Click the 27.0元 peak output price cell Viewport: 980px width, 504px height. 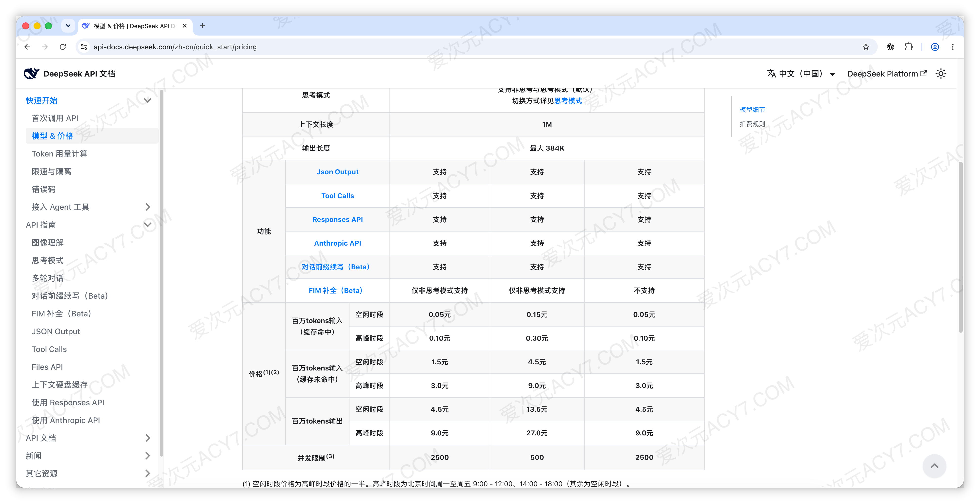tap(537, 433)
